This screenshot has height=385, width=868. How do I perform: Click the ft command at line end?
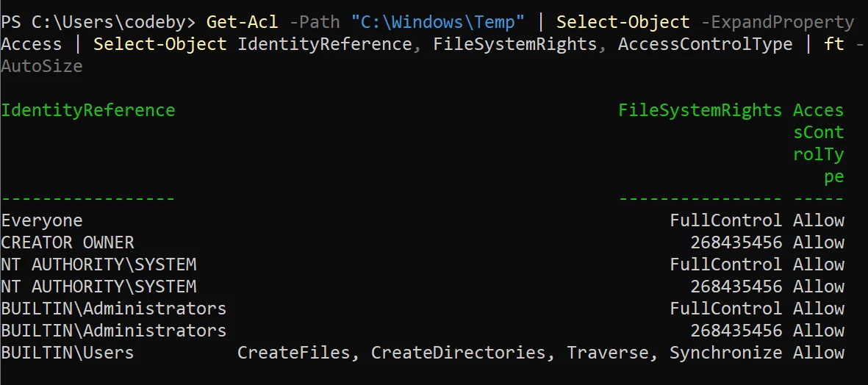click(833, 44)
